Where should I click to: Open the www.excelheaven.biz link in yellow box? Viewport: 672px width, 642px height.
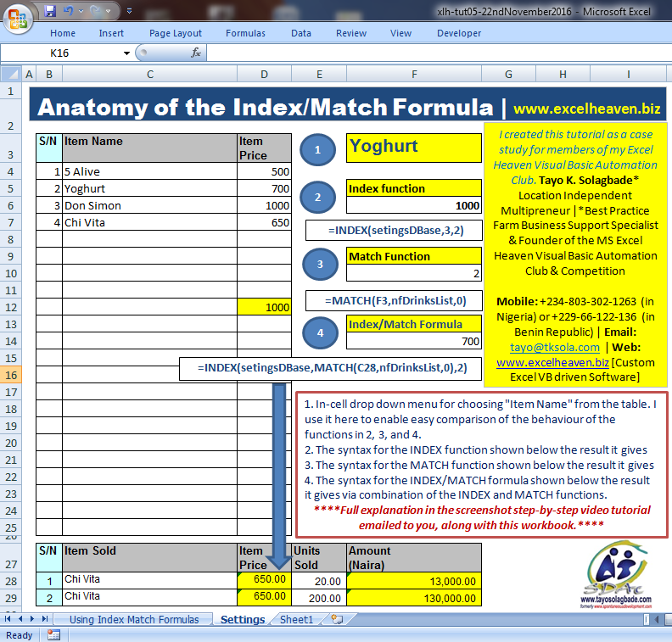tap(552, 362)
